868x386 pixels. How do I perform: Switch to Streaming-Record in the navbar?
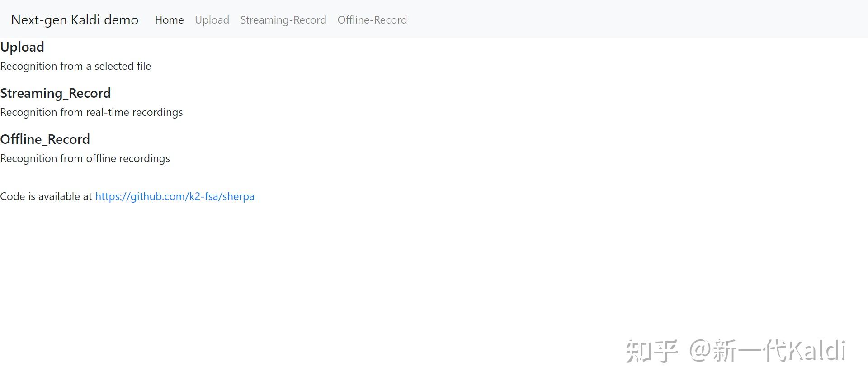pos(283,20)
